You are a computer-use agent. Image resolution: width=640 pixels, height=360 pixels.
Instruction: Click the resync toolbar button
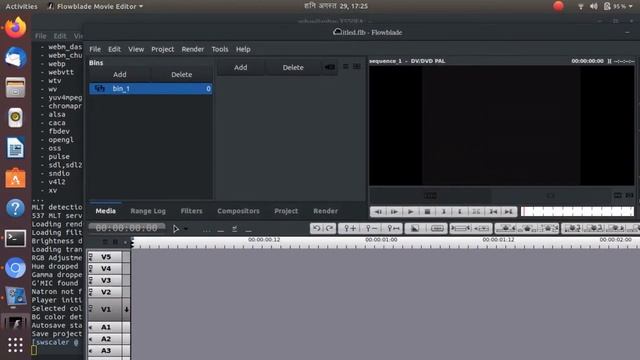[x=460, y=229]
